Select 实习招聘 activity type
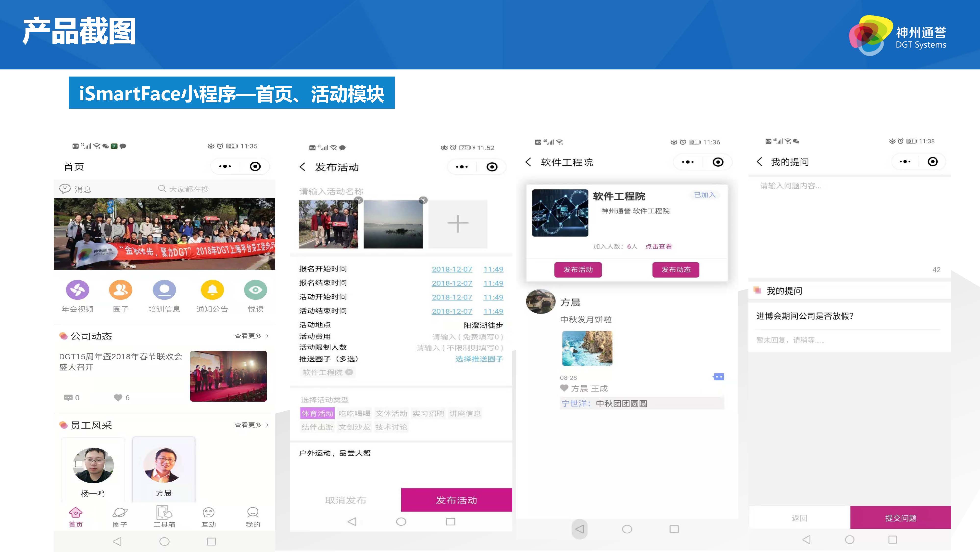 [428, 413]
